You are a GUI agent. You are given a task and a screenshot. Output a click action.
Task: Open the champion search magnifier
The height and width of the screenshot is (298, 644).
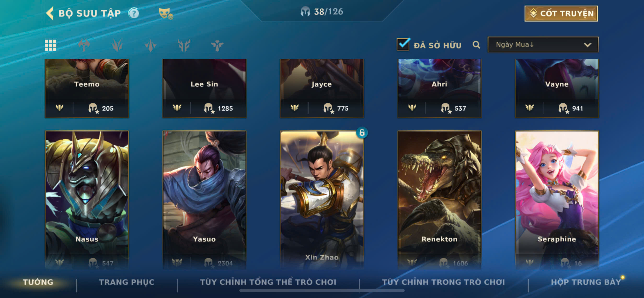pos(476,45)
